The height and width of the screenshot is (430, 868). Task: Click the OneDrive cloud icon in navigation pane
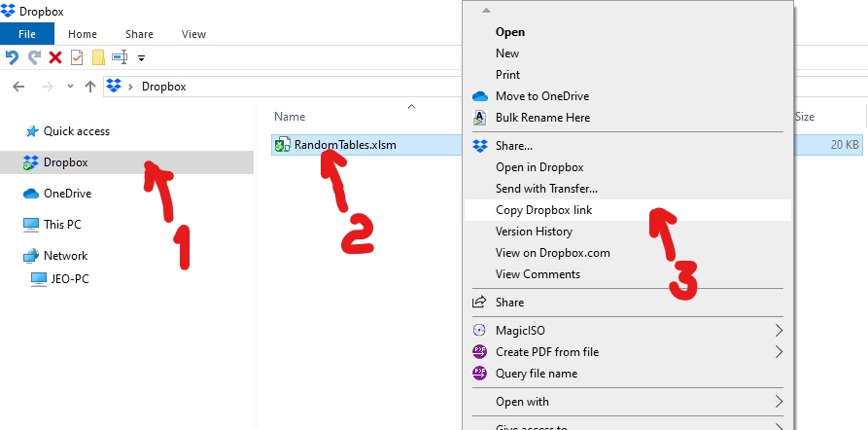(30, 194)
